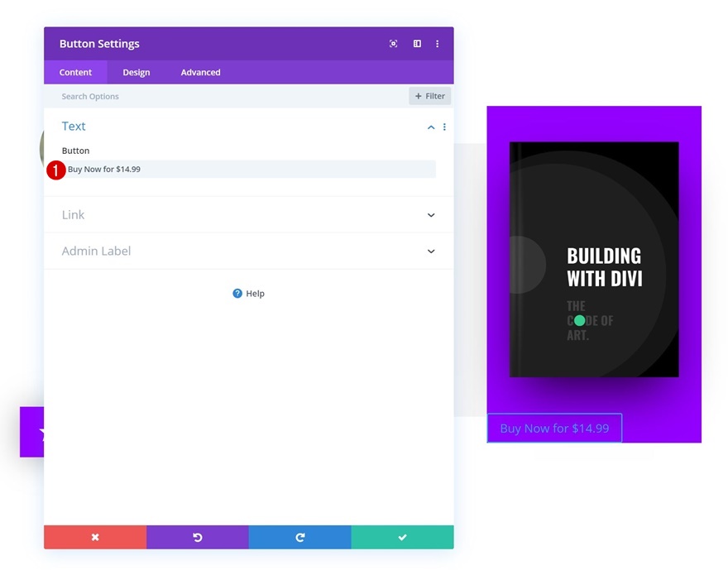Redo with the blue redo arrow button
The image size is (728, 570).
click(x=300, y=537)
